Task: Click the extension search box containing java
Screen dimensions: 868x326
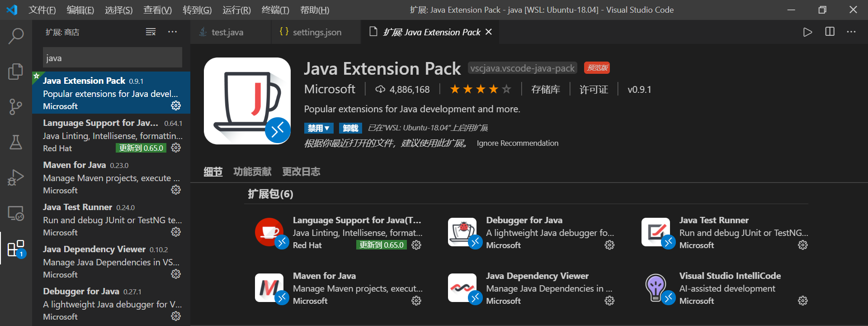Action: [x=113, y=58]
